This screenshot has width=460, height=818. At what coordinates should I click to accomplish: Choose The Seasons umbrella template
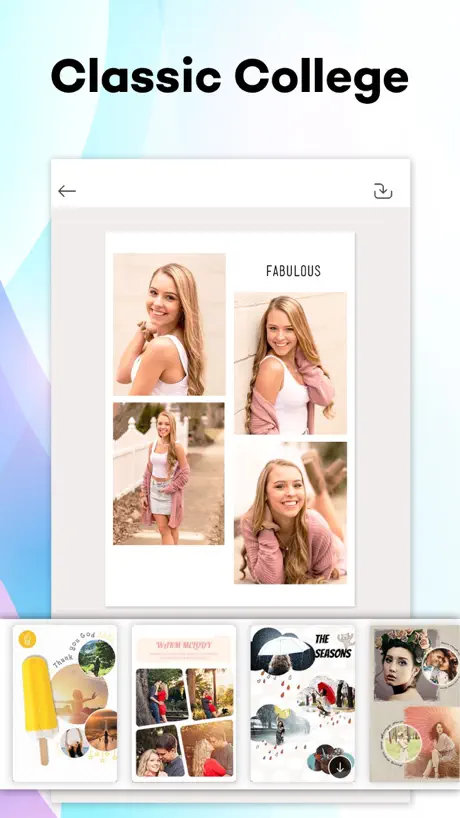point(303,703)
